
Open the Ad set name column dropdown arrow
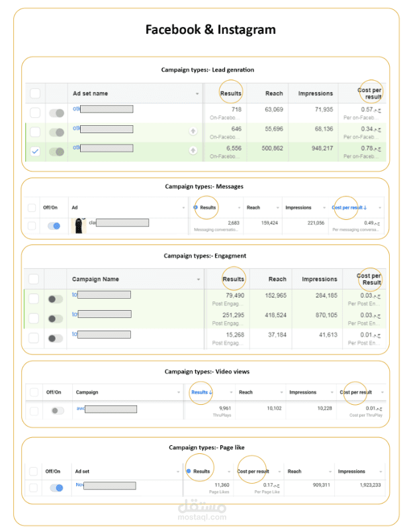click(x=197, y=93)
